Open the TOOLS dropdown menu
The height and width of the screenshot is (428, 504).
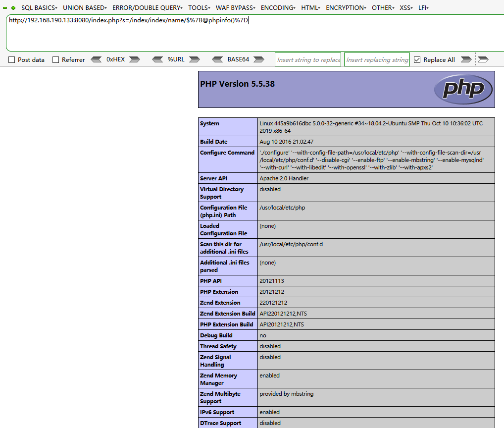[199, 8]
